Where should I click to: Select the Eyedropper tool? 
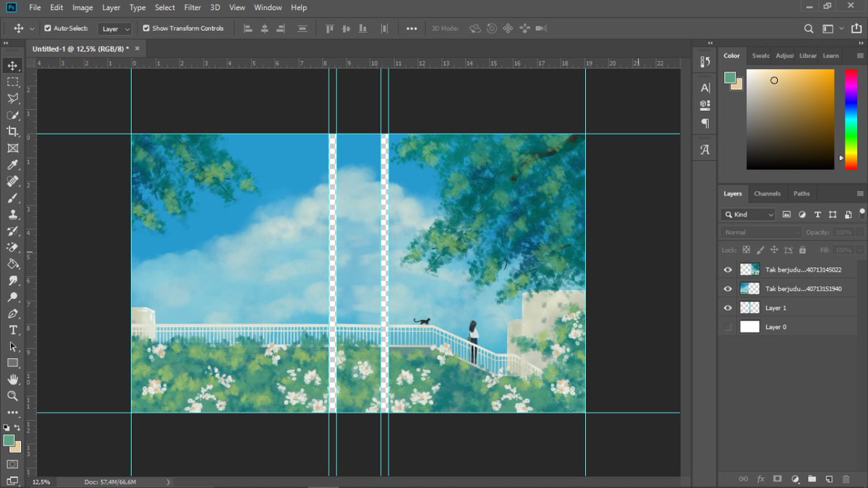coord(12,165)
